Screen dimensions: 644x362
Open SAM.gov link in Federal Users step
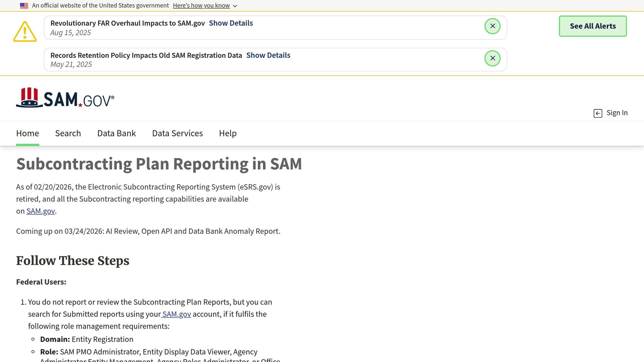[x=176, y=314]
